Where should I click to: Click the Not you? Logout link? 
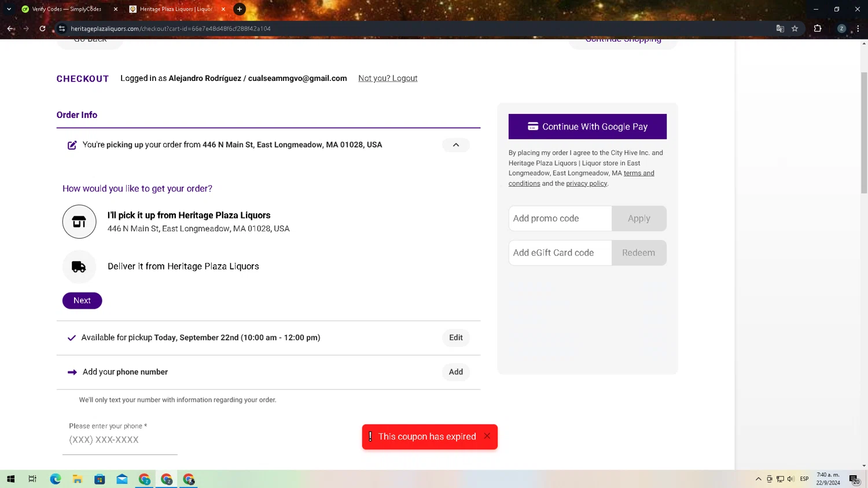pos(388,79)
